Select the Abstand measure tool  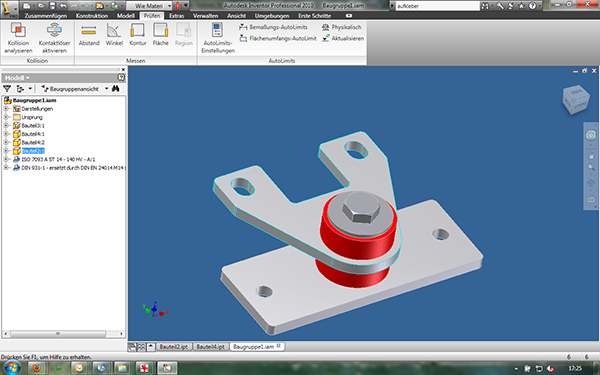89,34
